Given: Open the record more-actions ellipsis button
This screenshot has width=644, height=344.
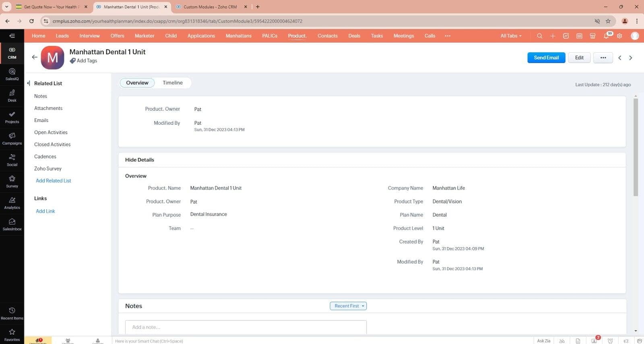Looking at the screenshot, I should [x=603, y=58].
